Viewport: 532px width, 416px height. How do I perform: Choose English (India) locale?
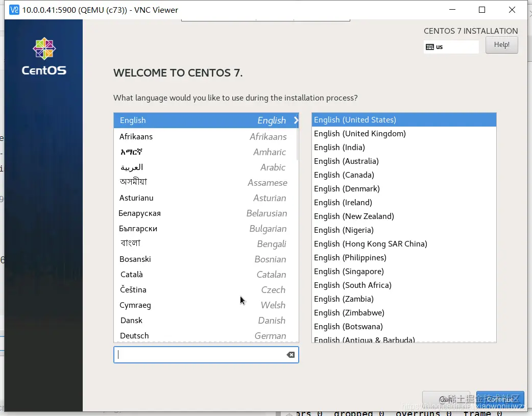point(404,148)
